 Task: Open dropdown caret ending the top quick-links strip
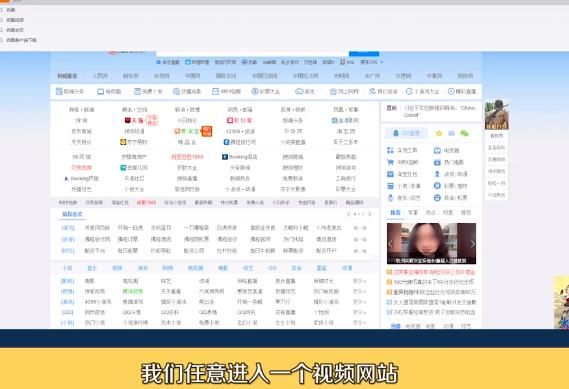click(x=381, y=62)
